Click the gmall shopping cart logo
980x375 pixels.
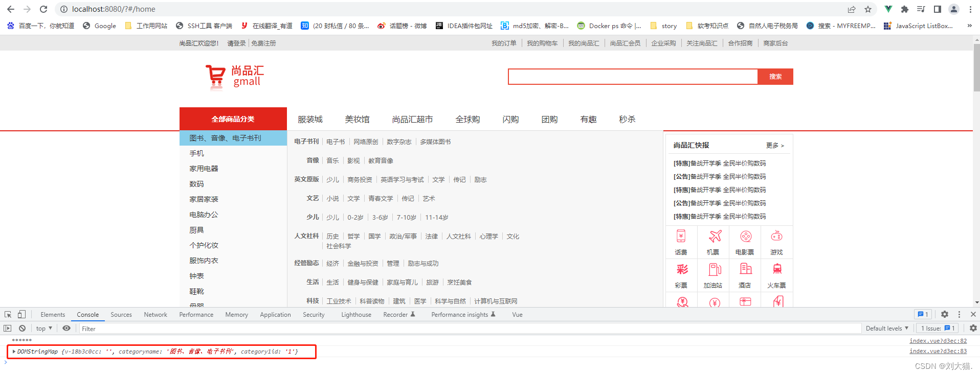235,77
